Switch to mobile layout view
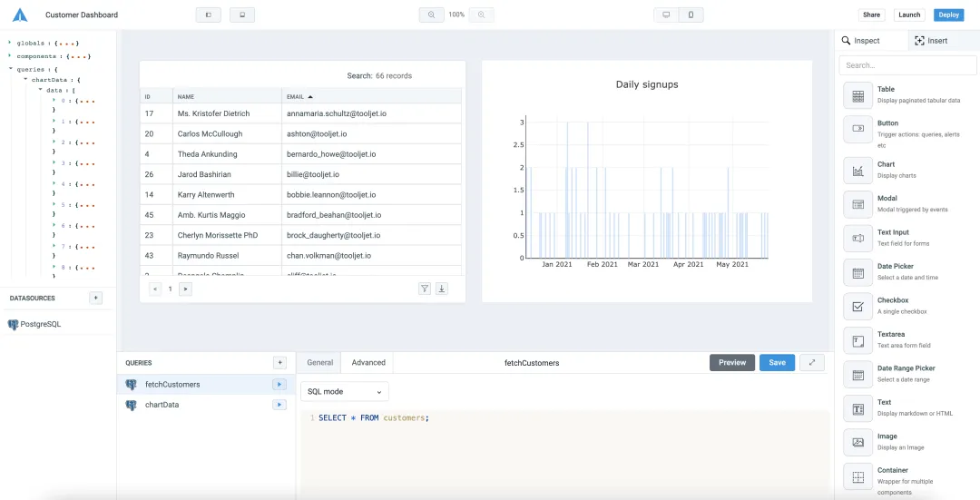Image resolution: width=980 pixels, height=500 pixels. 691,15
